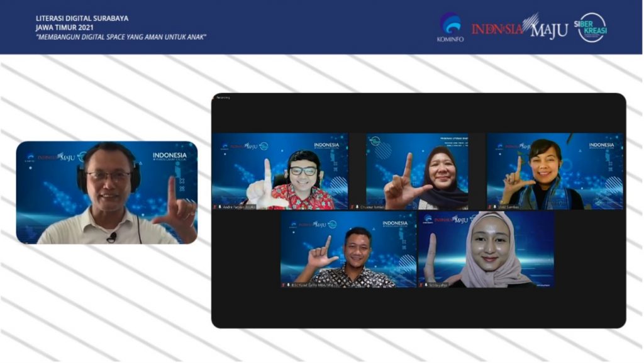Viewport: 644px width, 363px height.
Task: Click the Recording indicator in the meeting window
Action: pos(223,98)
